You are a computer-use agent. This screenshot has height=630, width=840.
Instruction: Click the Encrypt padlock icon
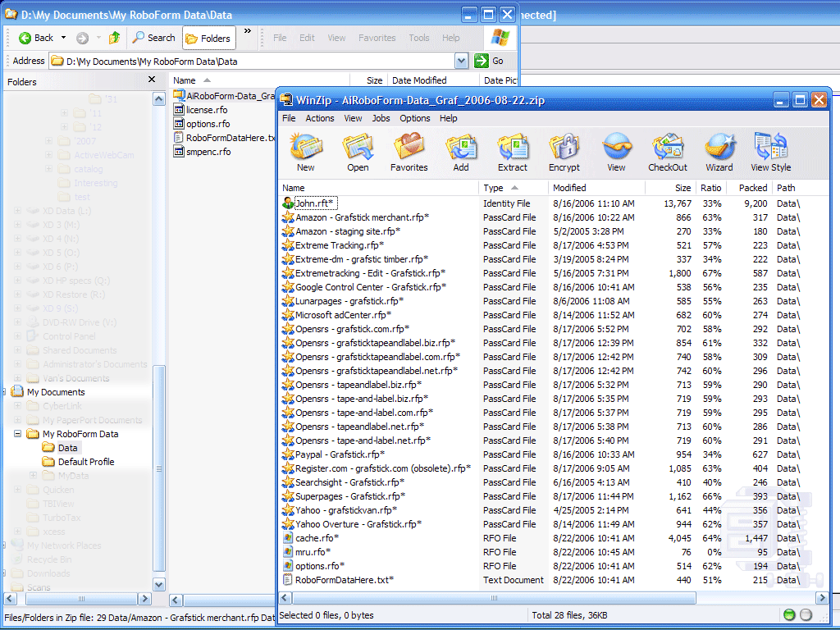[564, 152]
